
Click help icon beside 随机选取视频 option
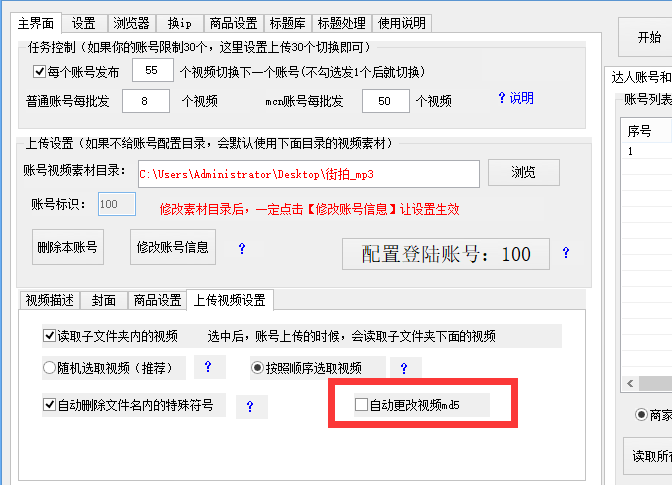[x=208, y=368]
